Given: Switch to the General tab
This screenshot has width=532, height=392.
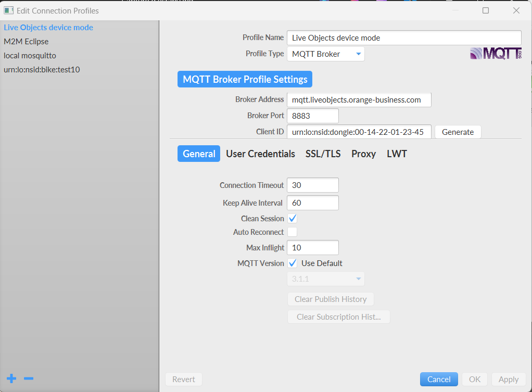Looking at the screenshot, I should [199, 154].
